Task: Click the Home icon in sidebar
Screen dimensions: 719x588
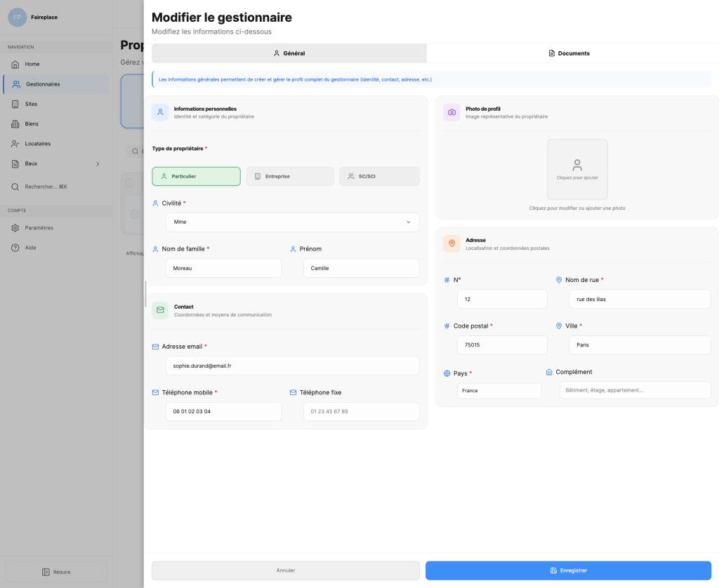Action: [15, 65]
